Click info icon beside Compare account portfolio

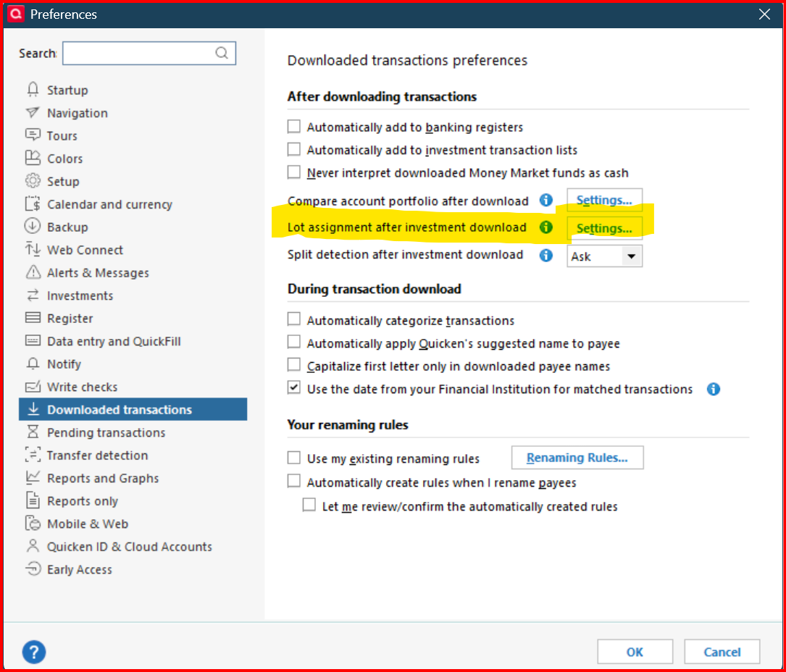click(x=546, y=200)
